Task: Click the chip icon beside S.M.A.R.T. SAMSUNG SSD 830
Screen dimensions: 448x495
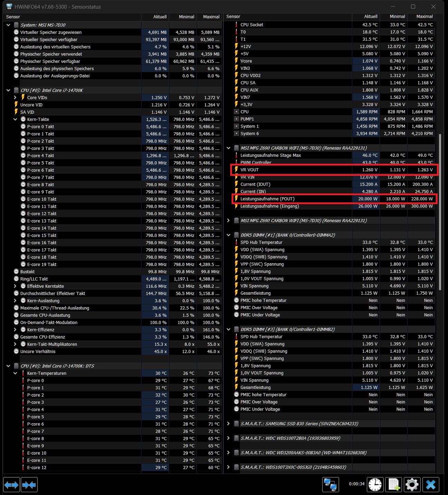Action: tap(236, 423)
